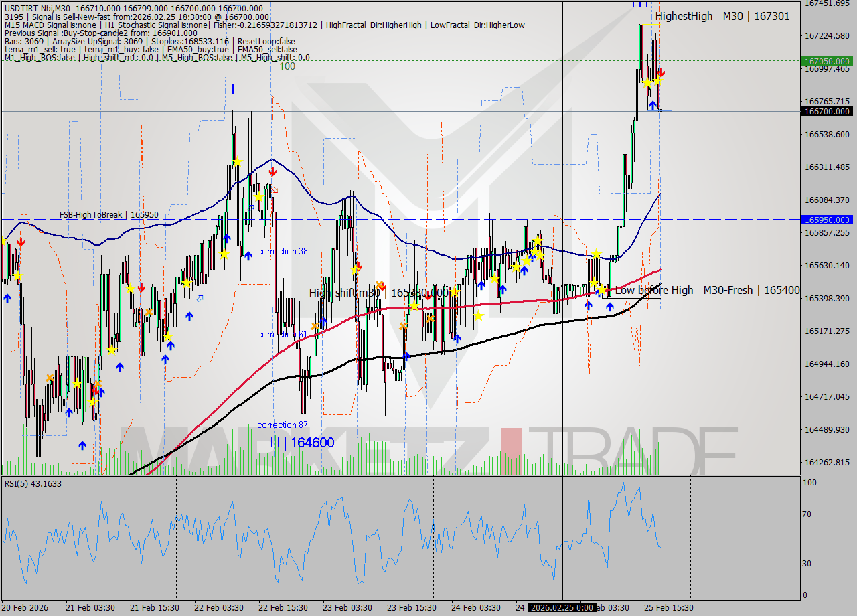Click the red sell arrow at the chart's highest peak
857x616 pixels.
click(661, 72)
